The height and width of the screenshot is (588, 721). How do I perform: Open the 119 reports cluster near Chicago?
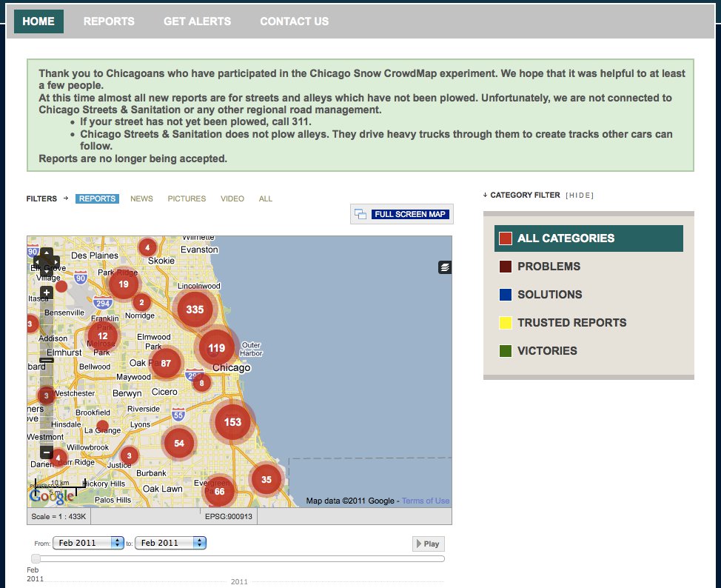tap(217, 348)
